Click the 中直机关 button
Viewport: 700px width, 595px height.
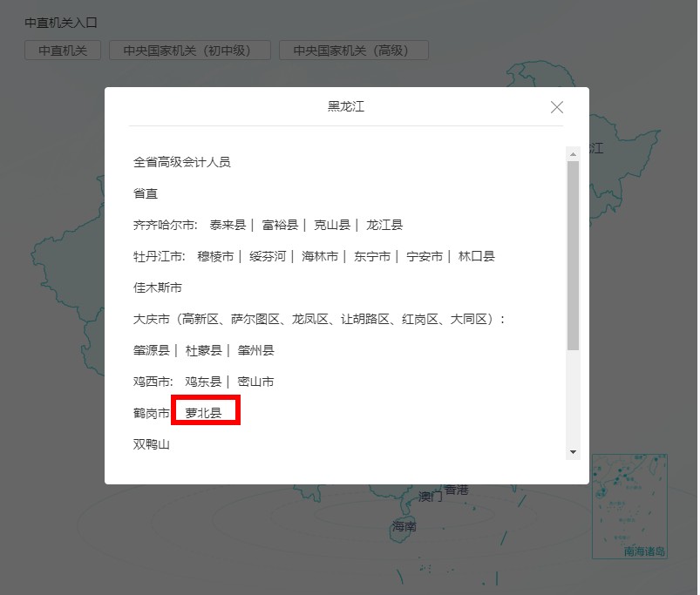61,50
